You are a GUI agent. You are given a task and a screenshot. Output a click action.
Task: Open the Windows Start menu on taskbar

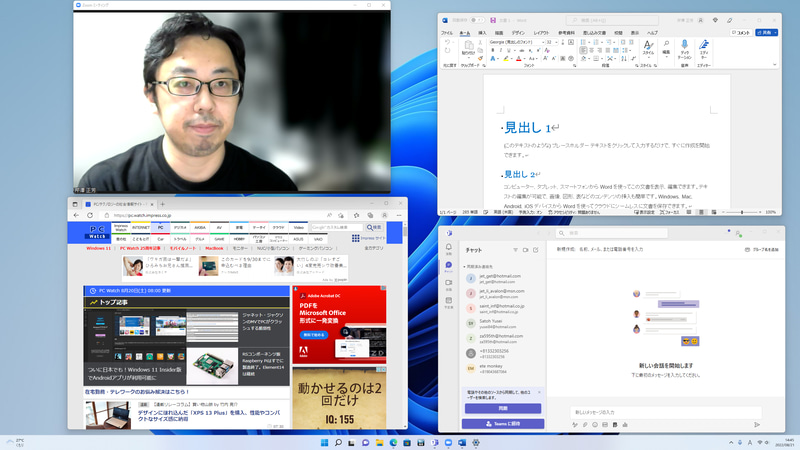click(x=324, y=442)
